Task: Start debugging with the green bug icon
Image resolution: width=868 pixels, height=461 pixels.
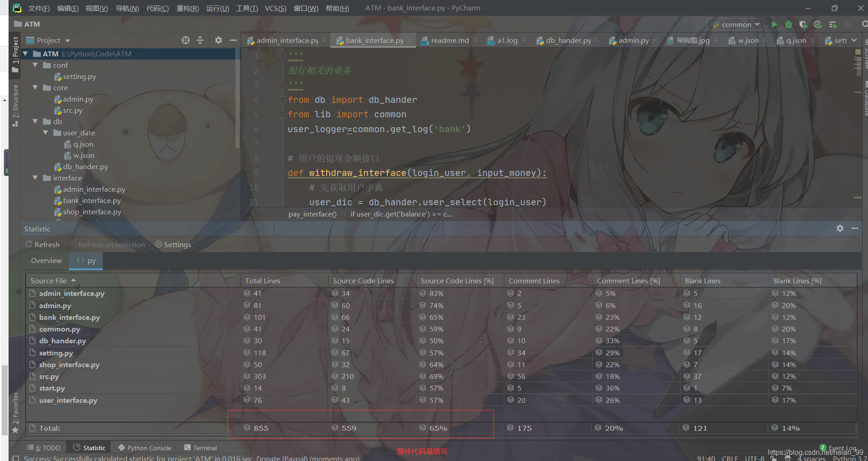Action: point(789,24)
